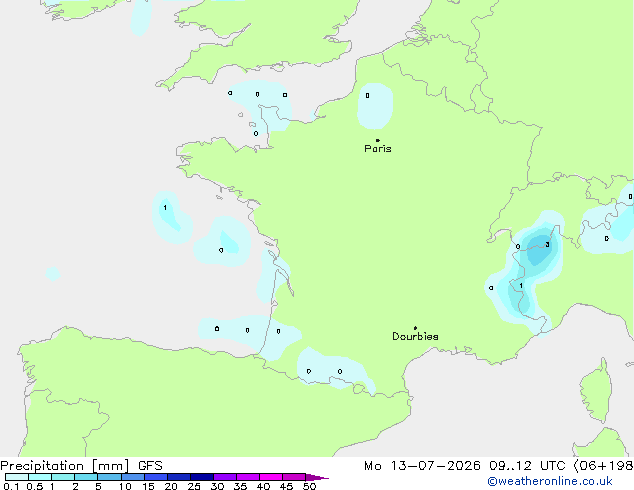Pick the 20–25 mm legend swatch

[179, 477]
